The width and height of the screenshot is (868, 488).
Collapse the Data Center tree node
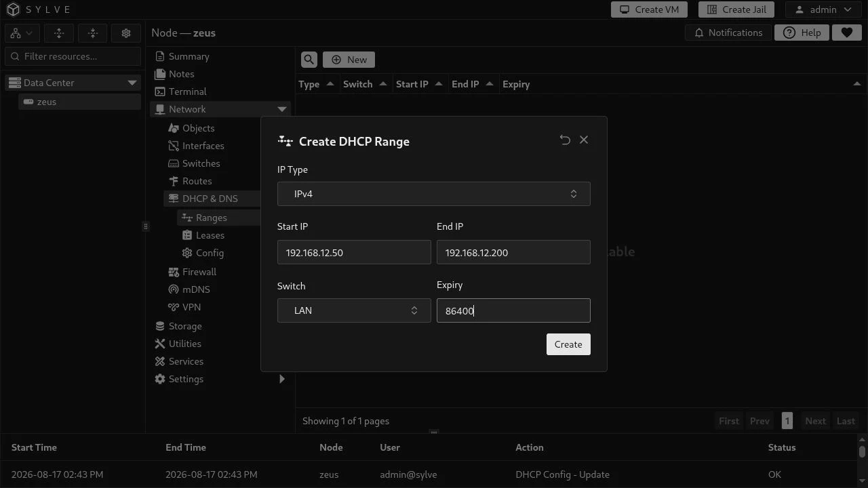point(132,83)
